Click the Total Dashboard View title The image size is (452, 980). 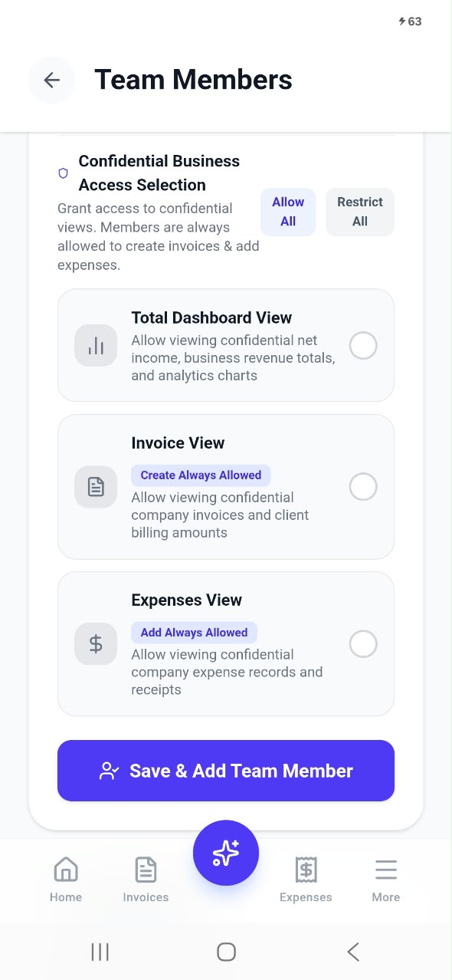click(211, 317)
